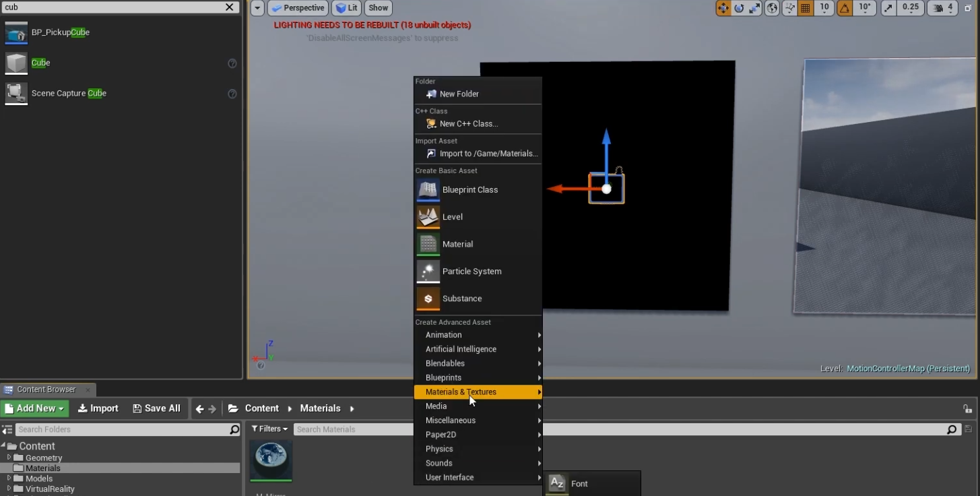Choose New Folder from the context menu

tap(478, 94)
